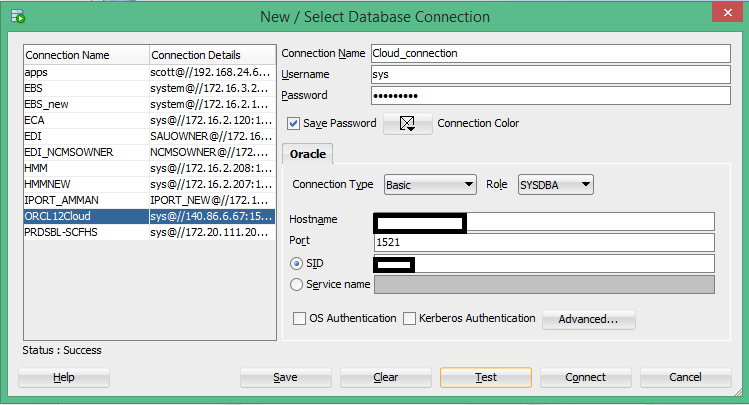Click the Connection Name column header
The image size is (749, 405).
point(85,55)
